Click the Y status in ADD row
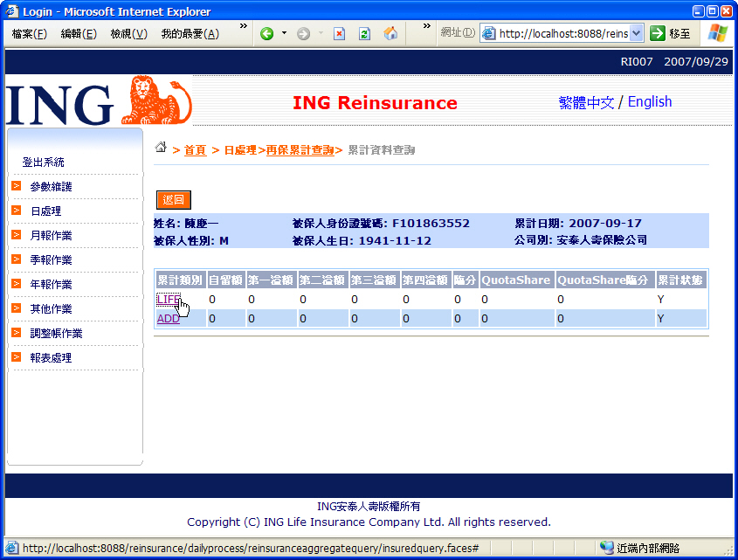This screenshot has height=560, width=738. coord(660,318)
